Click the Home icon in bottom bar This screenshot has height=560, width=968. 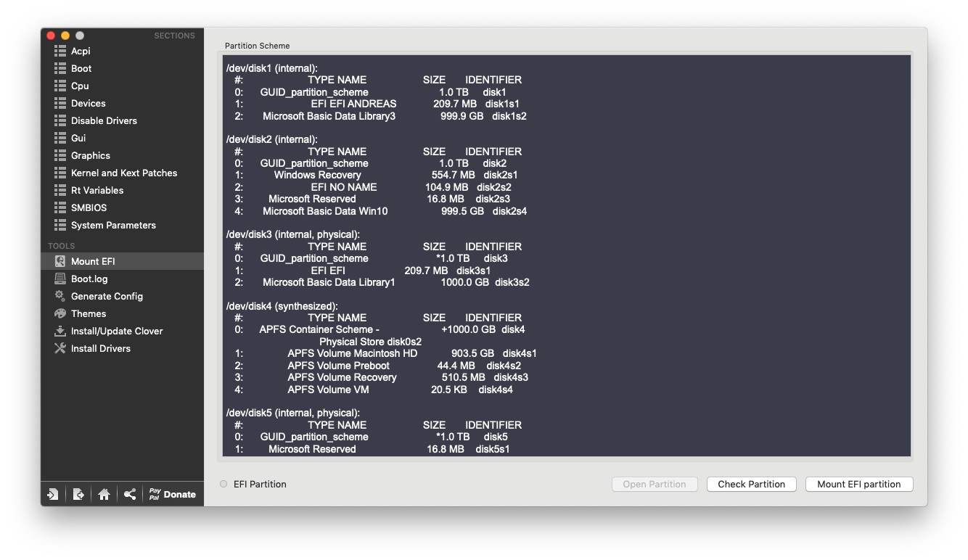(x=104, y=494)
